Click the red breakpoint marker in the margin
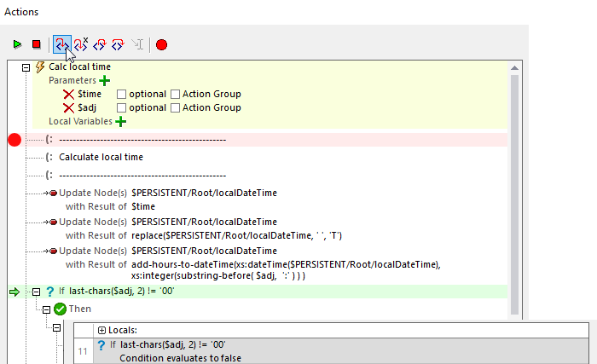This screenshot has height=364, width=597. 14,140
